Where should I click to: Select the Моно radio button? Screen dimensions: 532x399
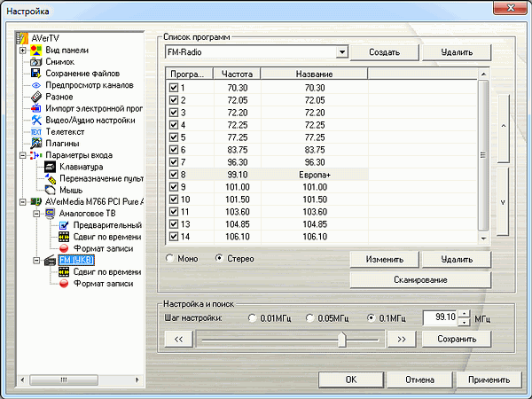pyautogui.click(x=169, y=259)
